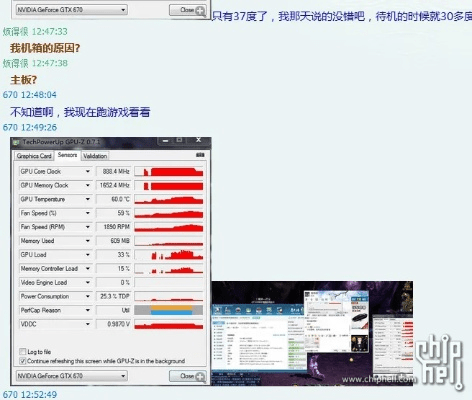Select the Sensors tab in GPU-Z
The image size is (472, 400).
[67, 155]
